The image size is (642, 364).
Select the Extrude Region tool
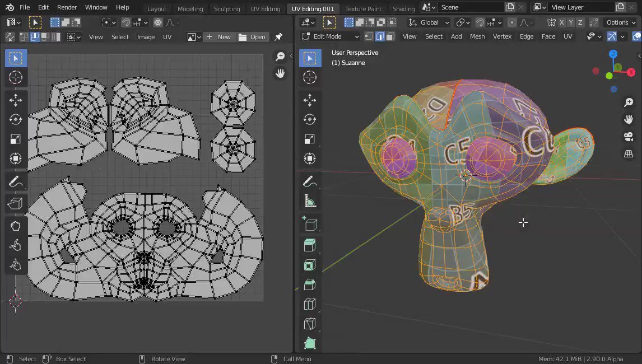point(310,245)
